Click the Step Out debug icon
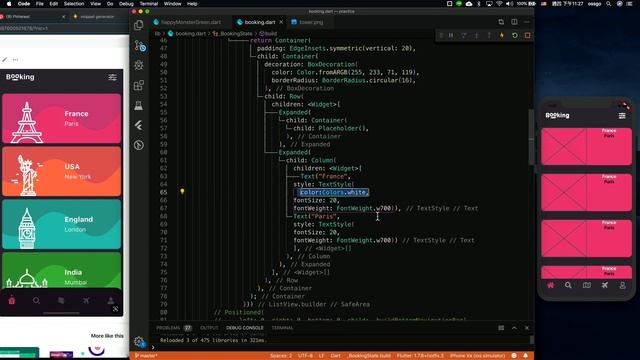Screen dimensions: 640x360 489,36
